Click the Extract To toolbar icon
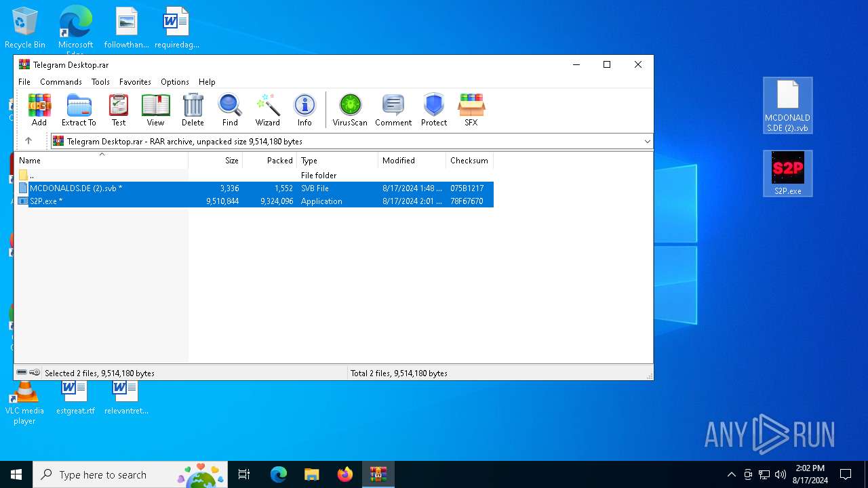 tap(79, 110)
